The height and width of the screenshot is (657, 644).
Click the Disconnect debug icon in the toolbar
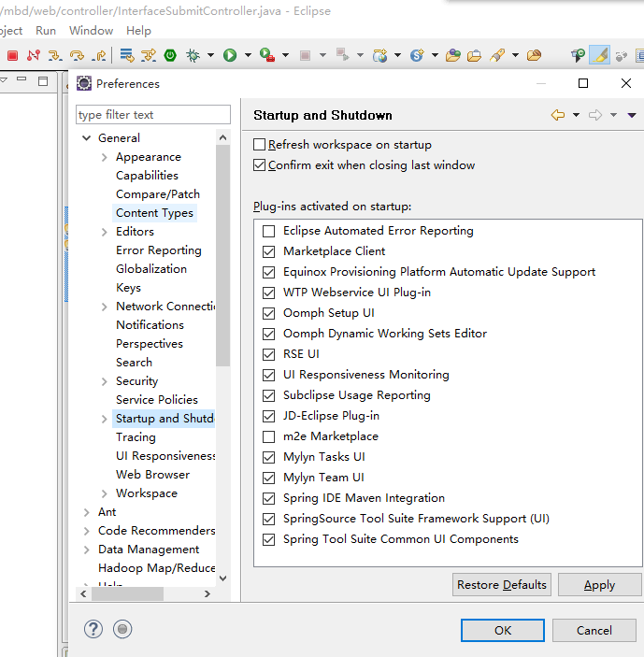click(x=34, y=55)
